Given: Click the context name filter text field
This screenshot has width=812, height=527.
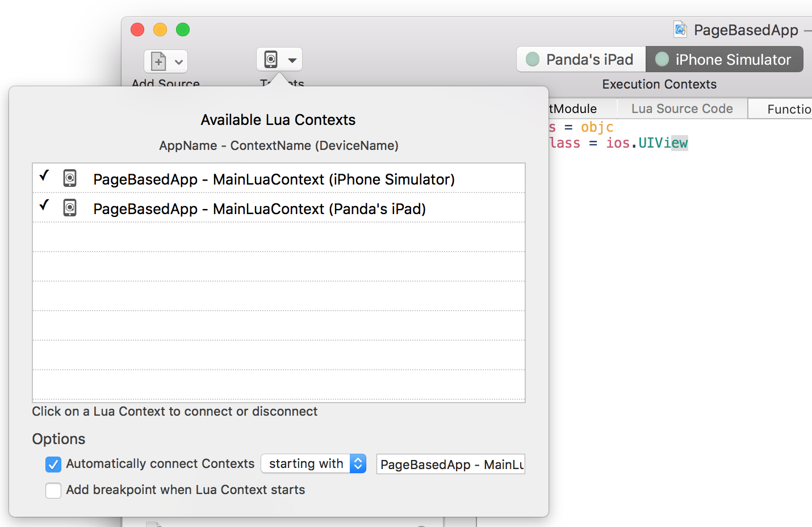Looking at the screenshot, I should (451, 464).
